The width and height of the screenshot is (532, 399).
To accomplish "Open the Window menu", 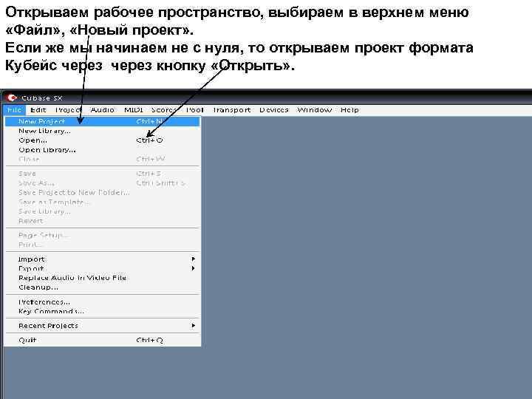I will 315,110.
